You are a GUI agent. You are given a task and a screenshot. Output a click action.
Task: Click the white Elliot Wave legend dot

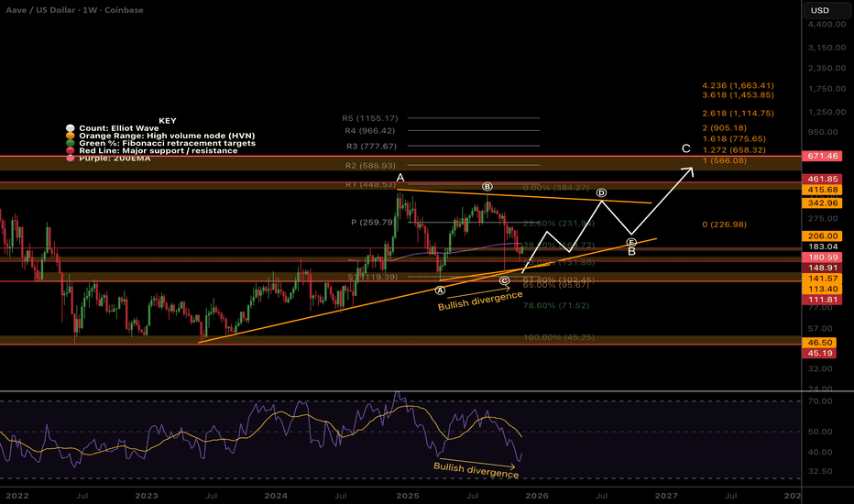point(68,127)
